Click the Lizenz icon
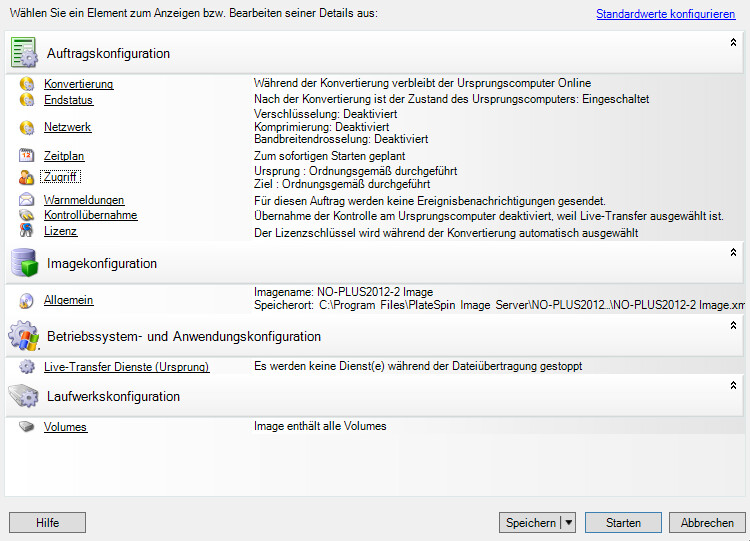Image resolution: width=750 pixels, height=541 pixels. [27, 231]
